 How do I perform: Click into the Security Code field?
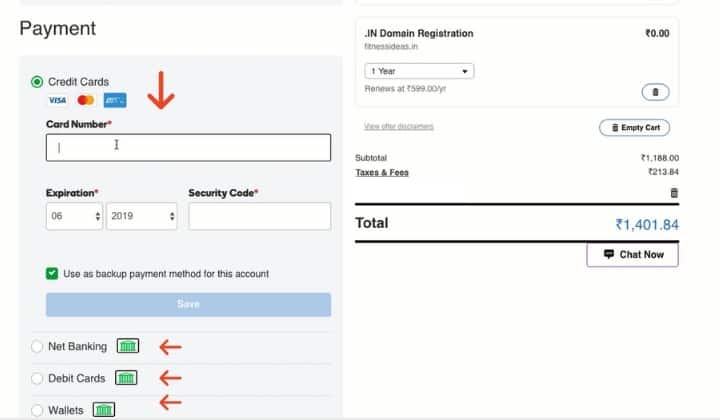pyautogui.click(x=259, y=216)
